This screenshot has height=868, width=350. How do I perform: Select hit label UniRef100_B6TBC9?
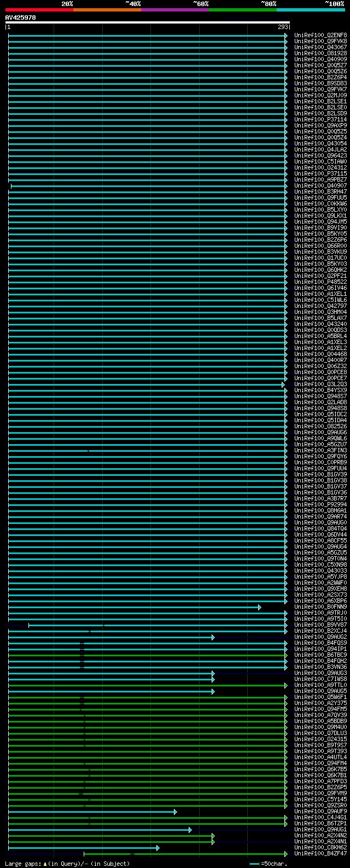(x=320, y=655)
